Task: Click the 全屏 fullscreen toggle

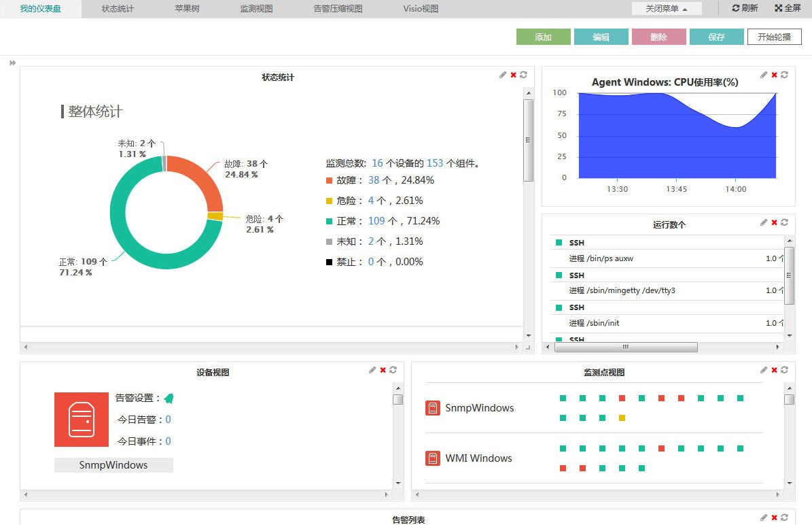Action: click(x=788, y=8)
